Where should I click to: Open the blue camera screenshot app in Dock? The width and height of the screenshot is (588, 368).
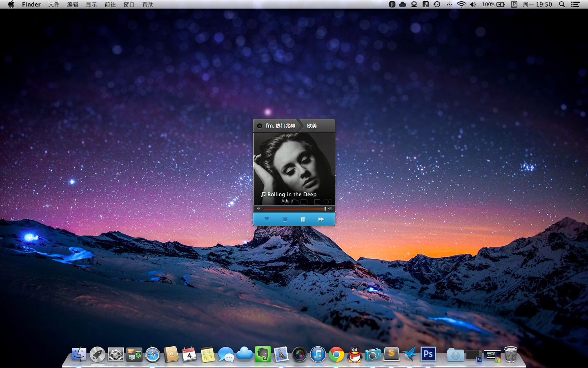point(373,355)
